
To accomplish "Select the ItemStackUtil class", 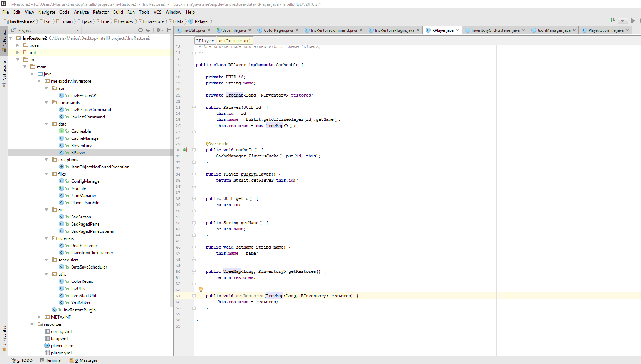I will pyautogui.click(x=83, y=295).
